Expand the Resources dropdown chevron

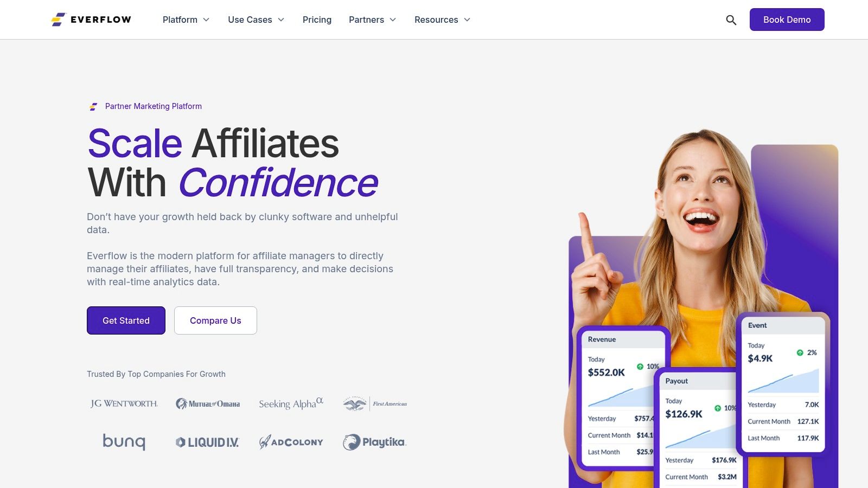[x=467, y=20]
